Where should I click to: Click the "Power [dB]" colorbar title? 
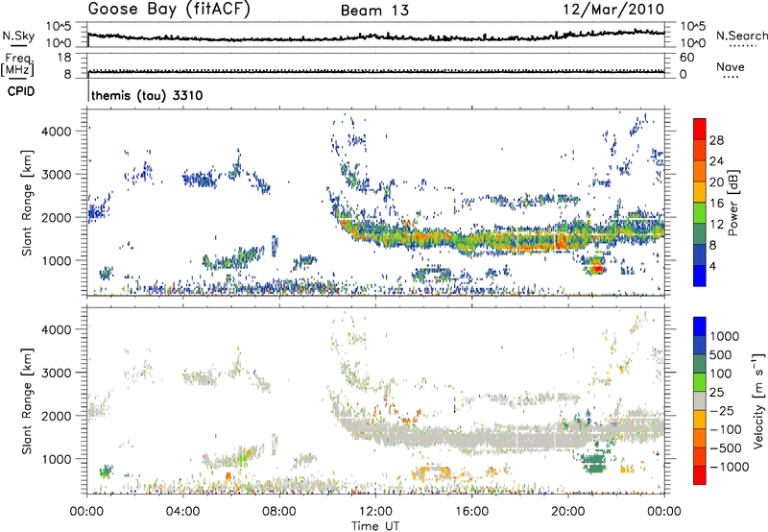(x=732, y=203)
